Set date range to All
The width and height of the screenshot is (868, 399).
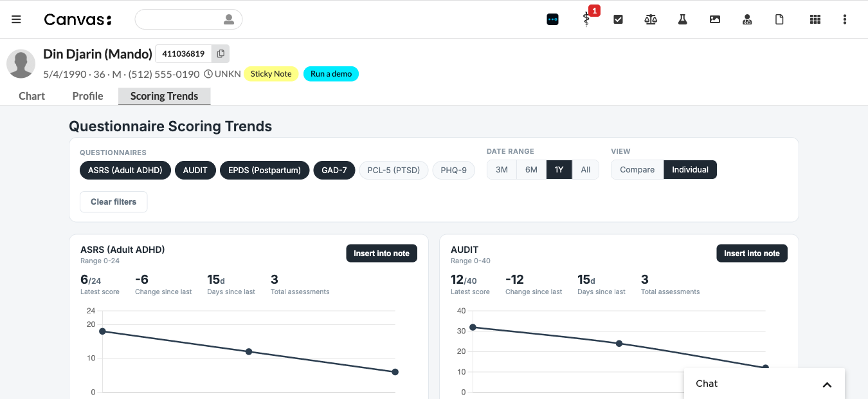[586, 170]
